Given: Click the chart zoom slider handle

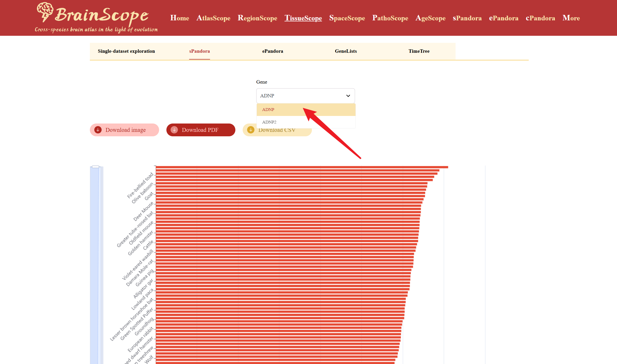Looking at the screenshot, I should 96,167.
